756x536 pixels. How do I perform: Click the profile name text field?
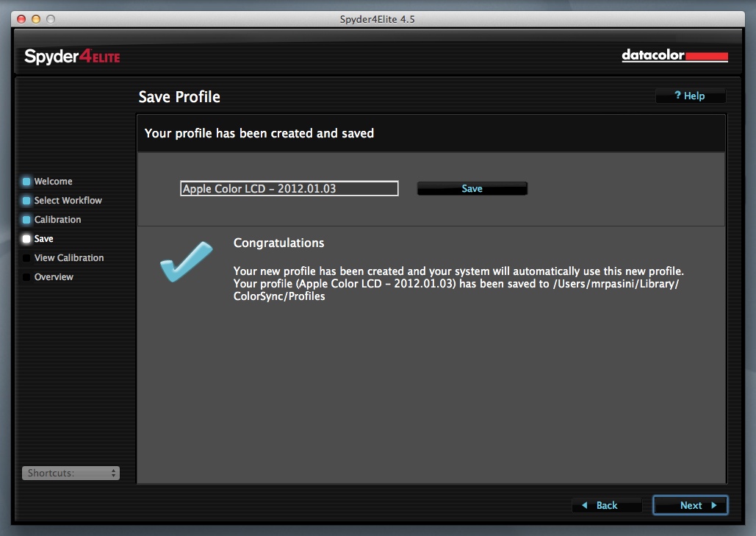[289, 189]
